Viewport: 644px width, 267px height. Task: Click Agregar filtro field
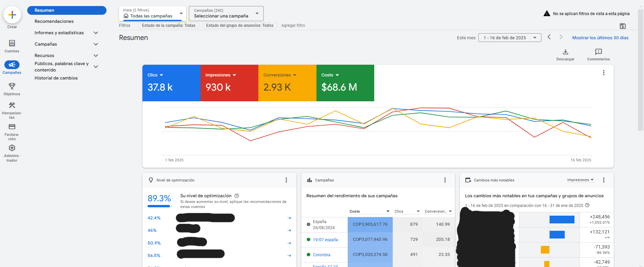[x=293, y=25]
